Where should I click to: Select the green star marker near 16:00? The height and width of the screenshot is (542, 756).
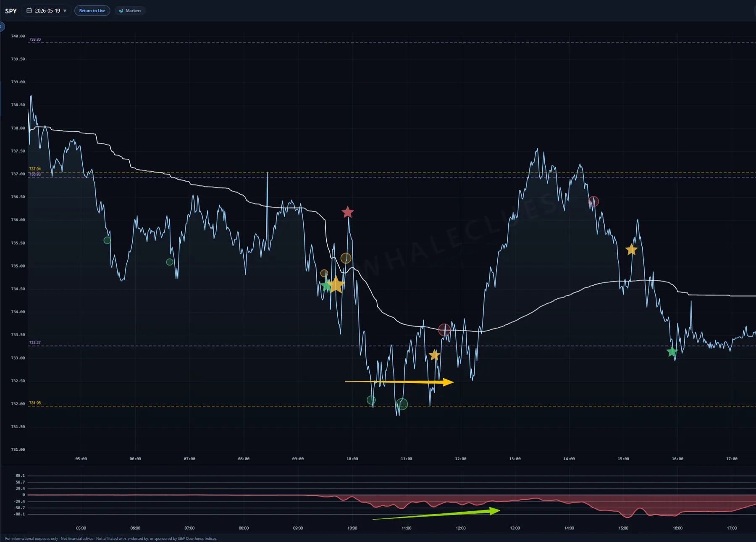pyautogui.click(x=672, y=352)
